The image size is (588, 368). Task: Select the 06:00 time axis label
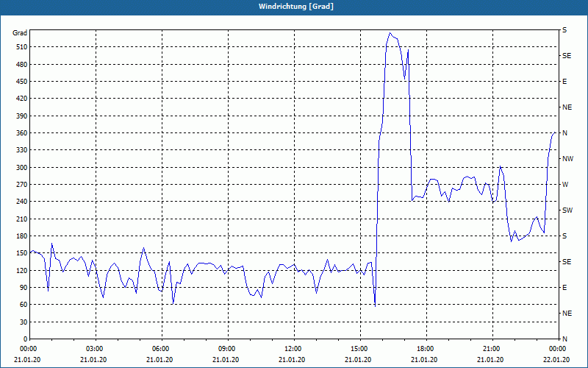coord(162,348)
